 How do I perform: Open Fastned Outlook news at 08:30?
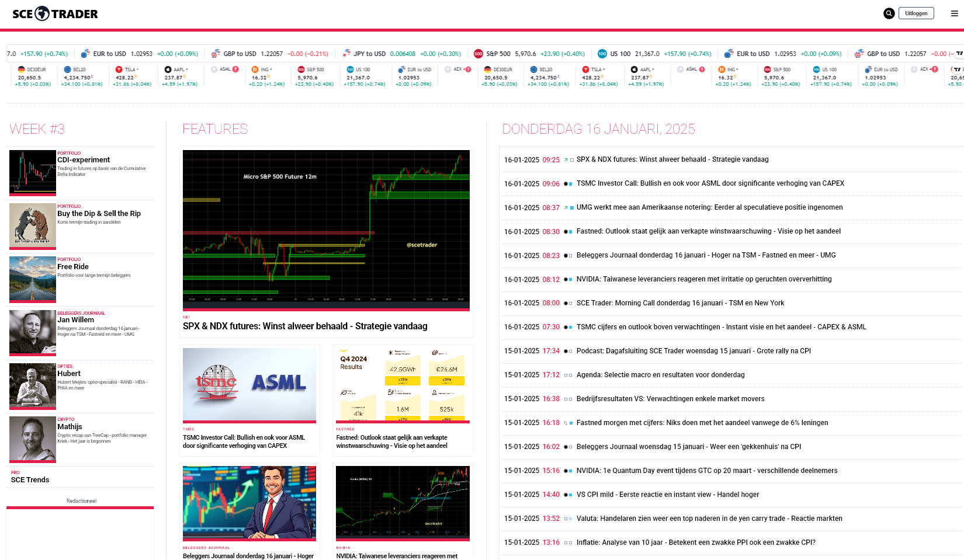709,231
